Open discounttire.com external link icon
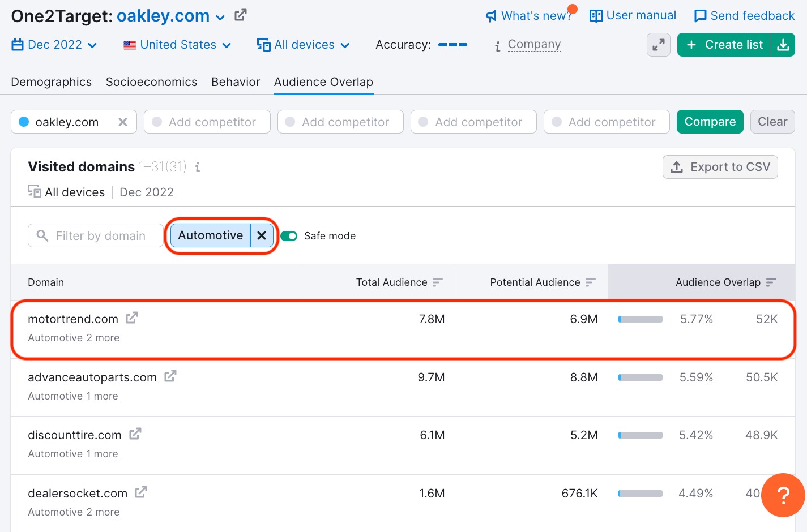This screenshot has height=532, width=807. pyautogui.click(x=135, y=434)
